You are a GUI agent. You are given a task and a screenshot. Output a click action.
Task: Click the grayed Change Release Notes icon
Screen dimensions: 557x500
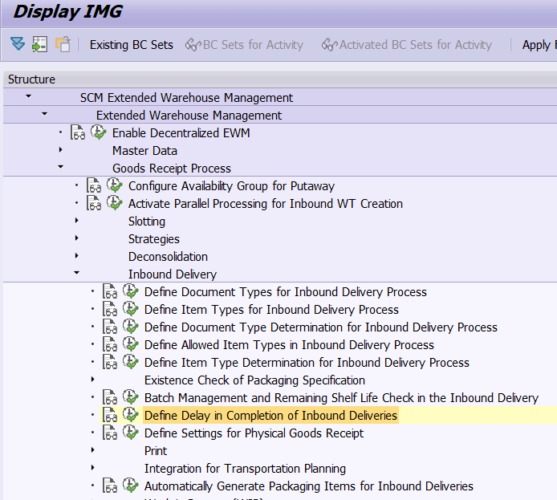(63, 44)
